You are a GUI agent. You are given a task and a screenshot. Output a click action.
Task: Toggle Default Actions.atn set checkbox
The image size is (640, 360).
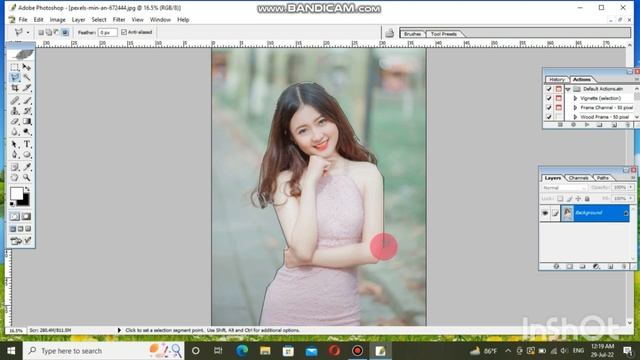pos(549,89)
